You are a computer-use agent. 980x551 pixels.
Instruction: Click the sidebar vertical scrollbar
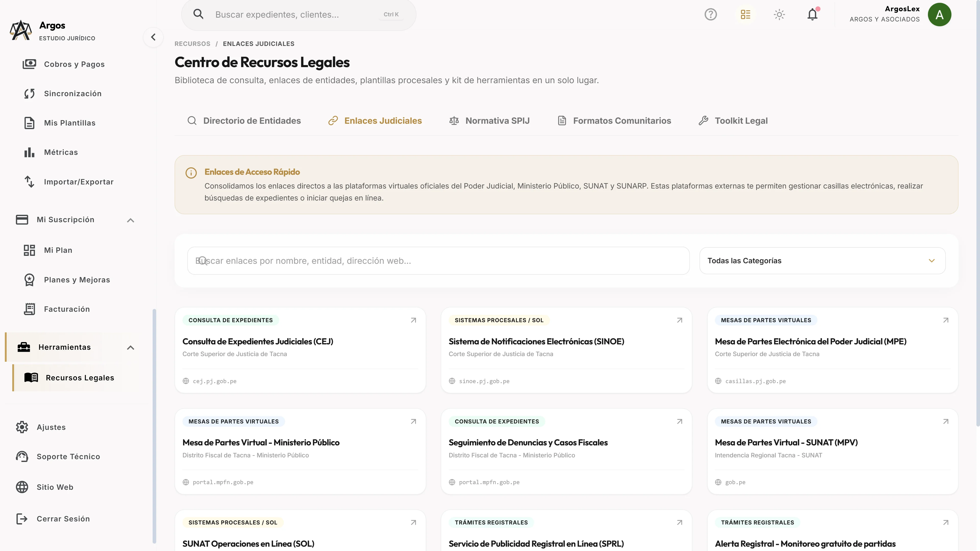[x=154, y=426]
